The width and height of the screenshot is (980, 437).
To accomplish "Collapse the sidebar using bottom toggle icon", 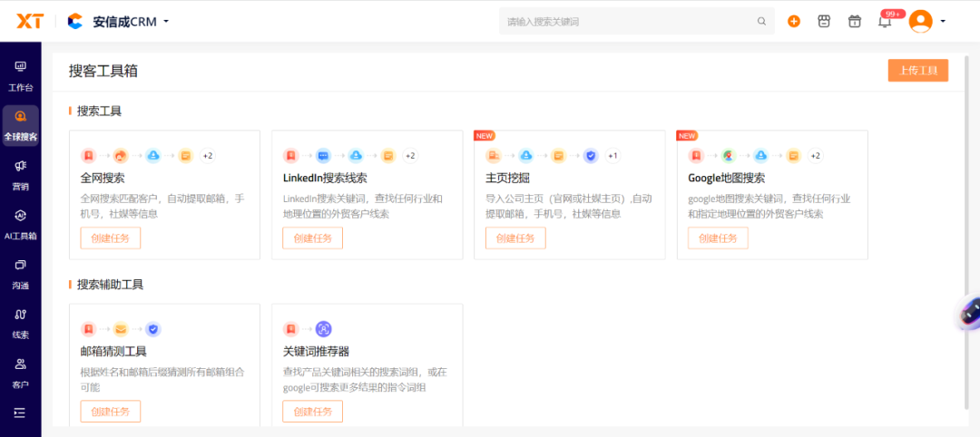I will (x=20, y=413).
